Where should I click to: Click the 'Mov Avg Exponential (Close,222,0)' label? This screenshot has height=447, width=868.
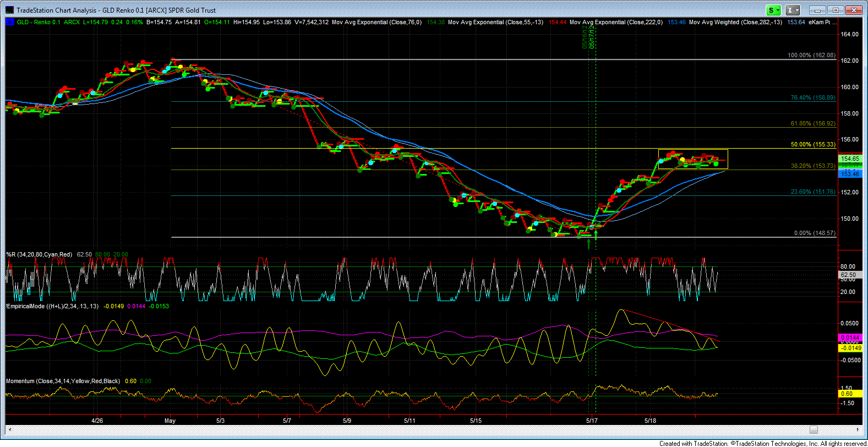pyautogui.click(x=616, y=22)
